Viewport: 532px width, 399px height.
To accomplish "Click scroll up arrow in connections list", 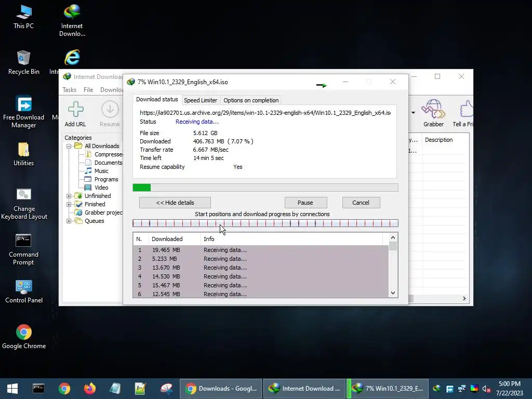I will [x=393, y=238].
